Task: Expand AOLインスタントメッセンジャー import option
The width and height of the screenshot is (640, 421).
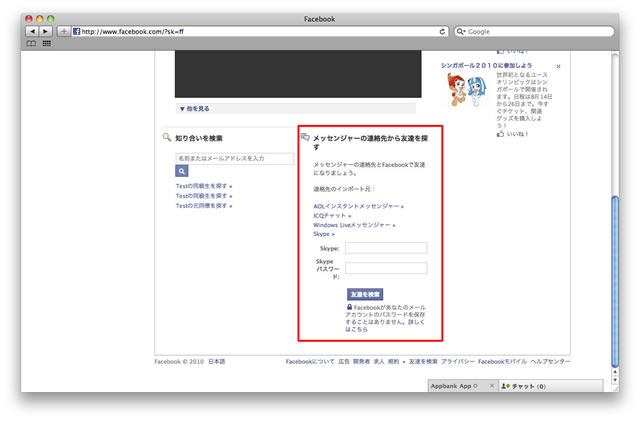Action: click(x=358, y=206)
